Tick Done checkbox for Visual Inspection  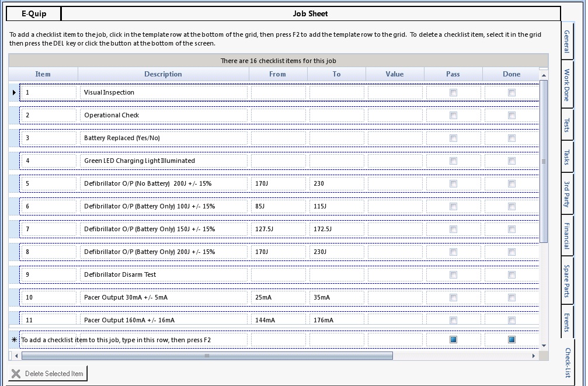[512, 93]
